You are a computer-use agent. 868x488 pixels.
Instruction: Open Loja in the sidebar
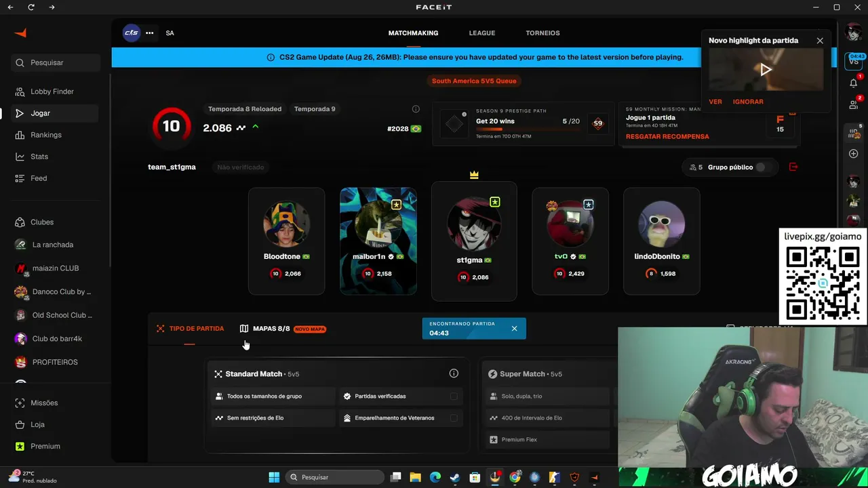(x=56, y=424)
